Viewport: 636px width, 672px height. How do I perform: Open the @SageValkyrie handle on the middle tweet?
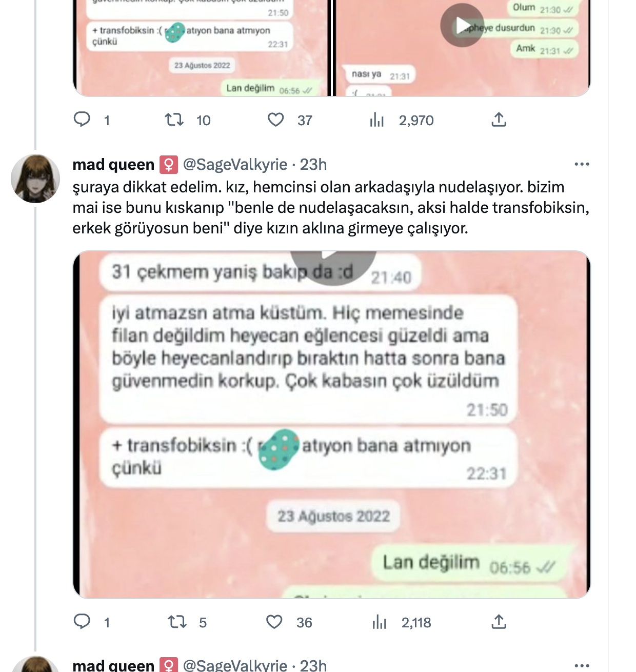[235, 164]
